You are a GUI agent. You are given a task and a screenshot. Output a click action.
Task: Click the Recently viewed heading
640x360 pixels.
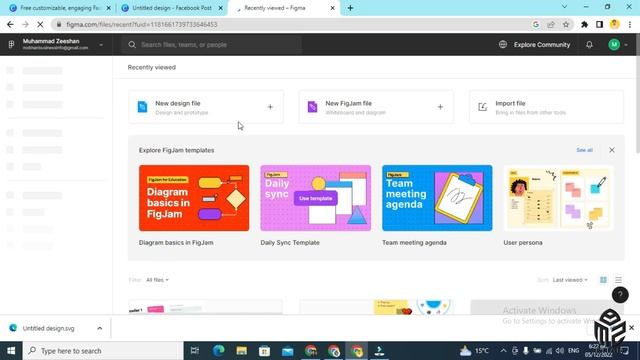click(x=151, y=67)
